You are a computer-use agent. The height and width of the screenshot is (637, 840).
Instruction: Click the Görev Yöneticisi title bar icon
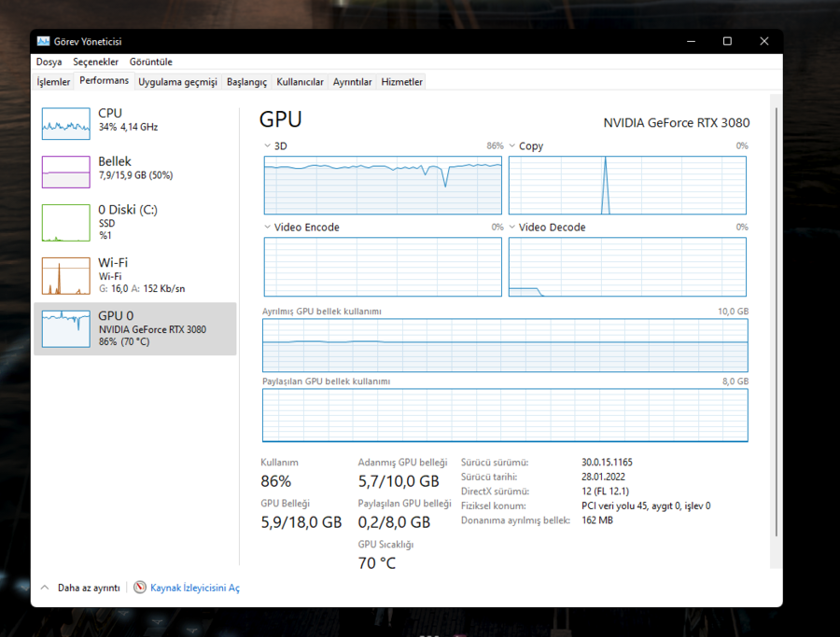(43, 41)
